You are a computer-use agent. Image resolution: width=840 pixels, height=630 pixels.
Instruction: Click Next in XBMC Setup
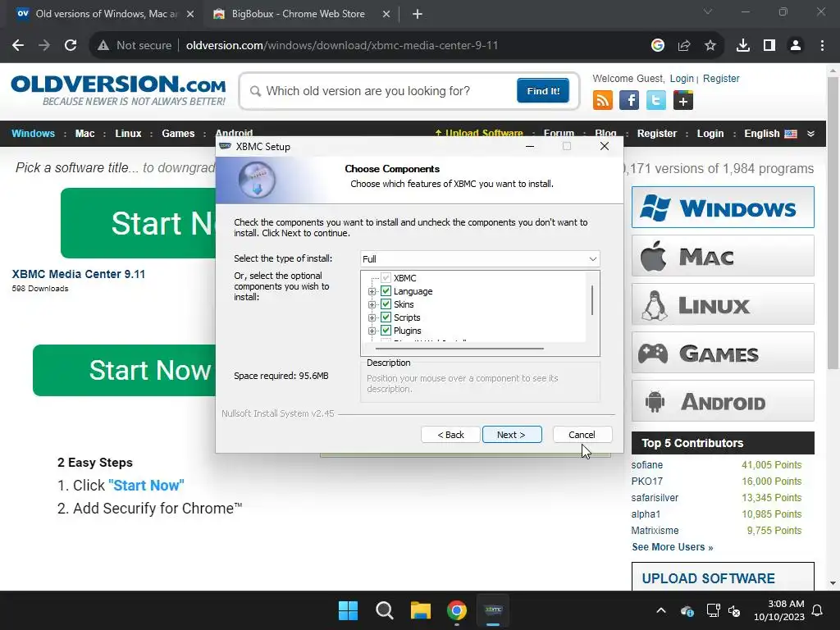pyautogui.click(x=512, y=435)
